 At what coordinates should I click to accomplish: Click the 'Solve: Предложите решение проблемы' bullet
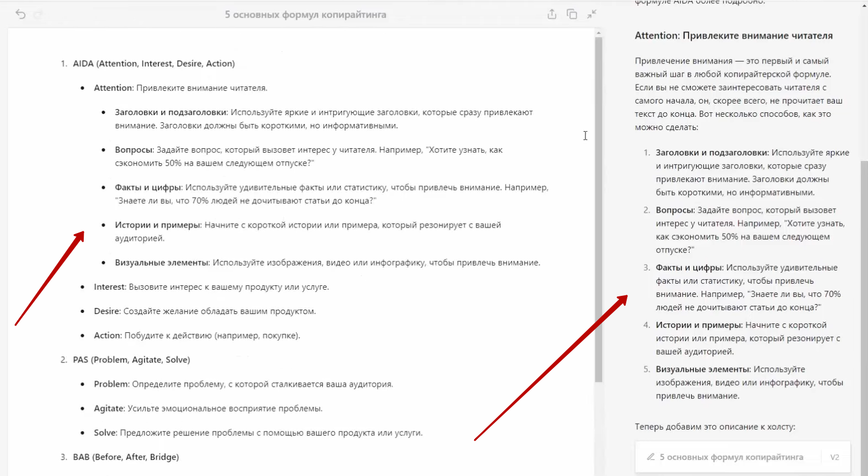pos(258,432)
